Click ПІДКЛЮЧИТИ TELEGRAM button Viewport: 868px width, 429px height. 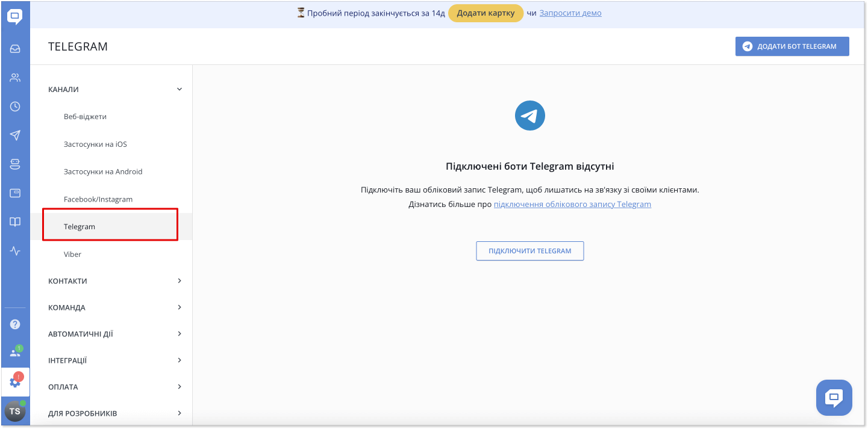530,251
